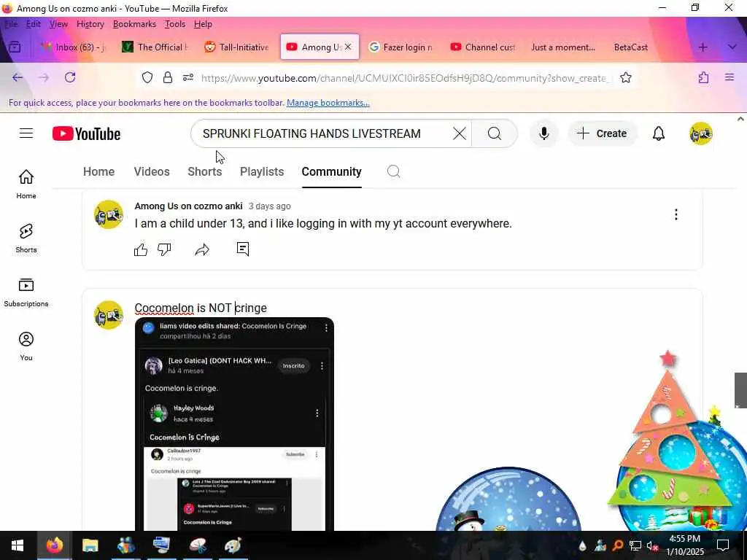Start voice search with the microphone

(x=543, y=134)
